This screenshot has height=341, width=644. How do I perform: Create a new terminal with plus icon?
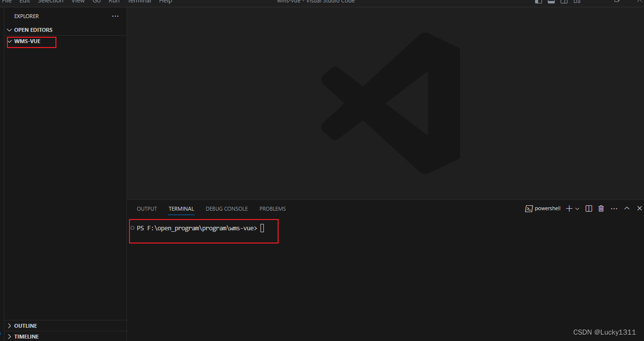(569, 208)
